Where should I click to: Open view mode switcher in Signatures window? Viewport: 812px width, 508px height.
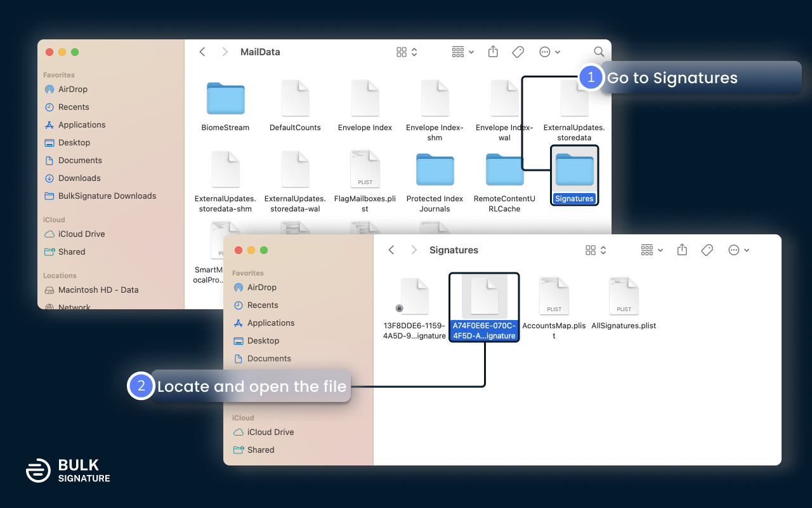tap(596, 250)
